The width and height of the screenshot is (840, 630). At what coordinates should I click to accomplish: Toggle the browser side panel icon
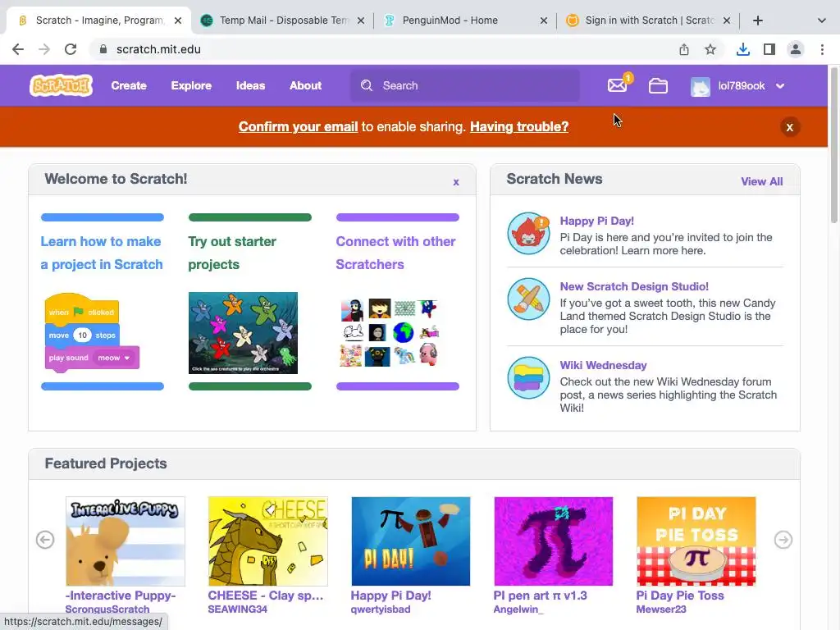click(x=769, y=49)
